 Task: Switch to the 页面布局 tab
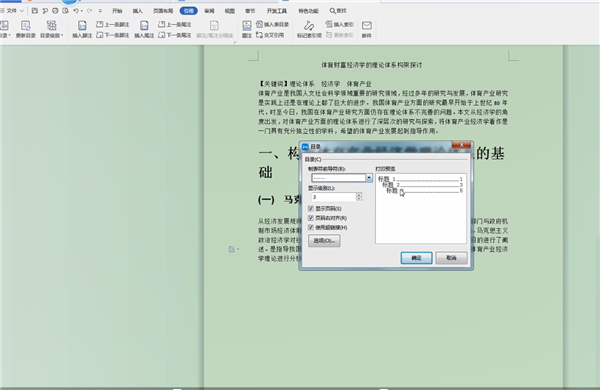coord(163,11)
